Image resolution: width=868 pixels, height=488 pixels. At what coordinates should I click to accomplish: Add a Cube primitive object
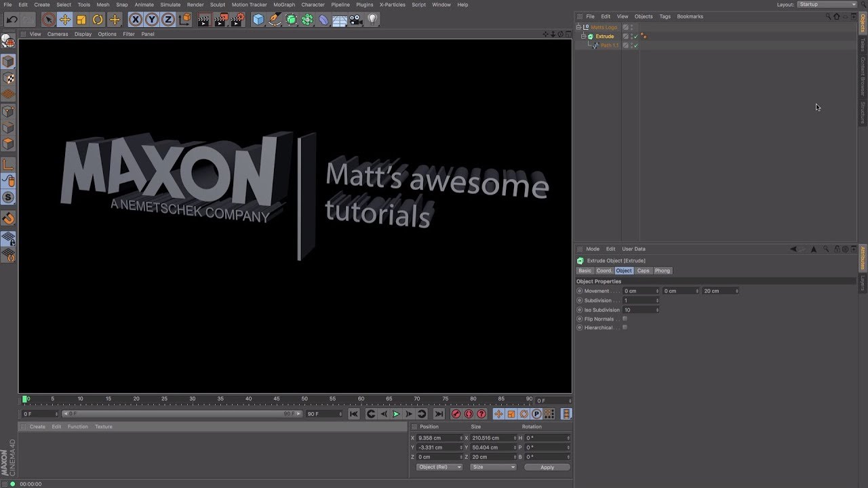[258, 20]
